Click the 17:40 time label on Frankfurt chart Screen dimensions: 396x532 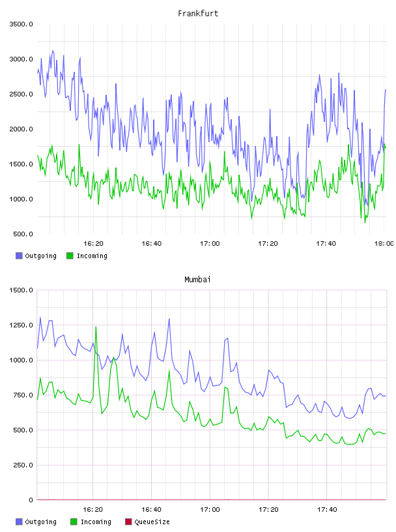coord(326,244)
